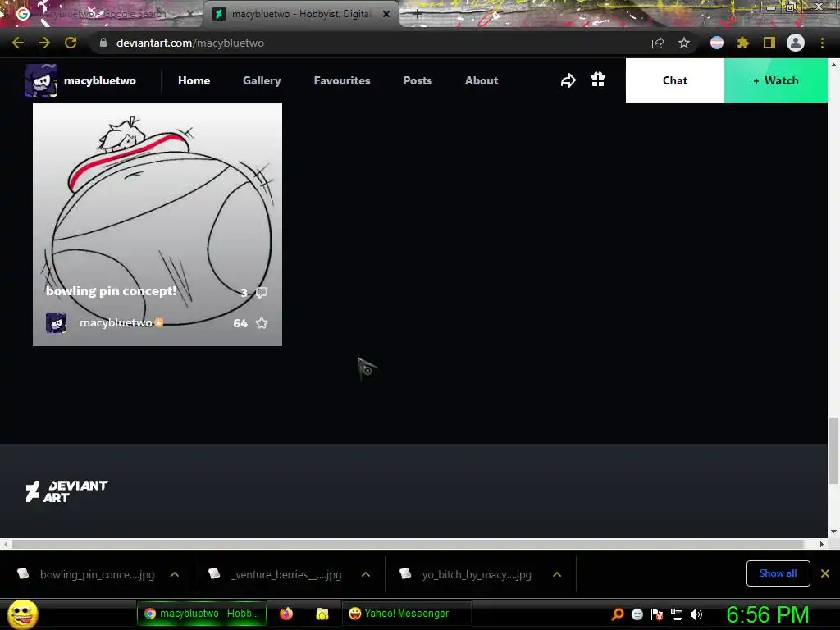Click the address bar URL field
This screenshot has height=630, width=840.
pos(370,43)
